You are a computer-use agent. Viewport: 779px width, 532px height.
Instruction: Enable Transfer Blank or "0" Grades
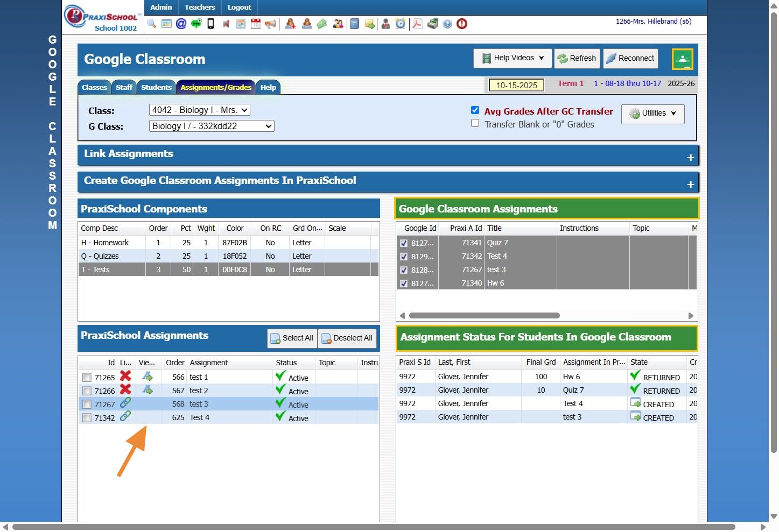475,123
